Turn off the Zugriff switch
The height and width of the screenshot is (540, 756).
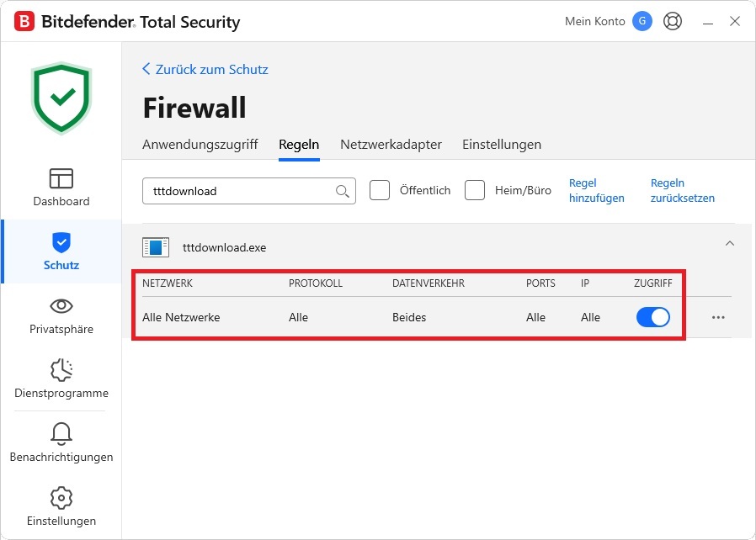click(653, 317)
